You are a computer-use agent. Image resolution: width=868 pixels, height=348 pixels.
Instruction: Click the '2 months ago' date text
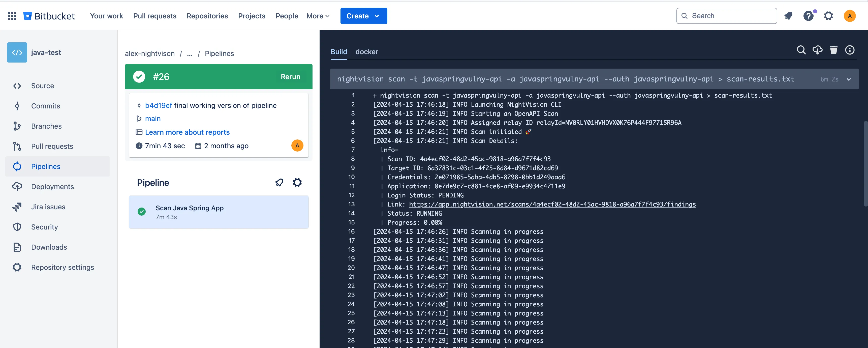226,146
